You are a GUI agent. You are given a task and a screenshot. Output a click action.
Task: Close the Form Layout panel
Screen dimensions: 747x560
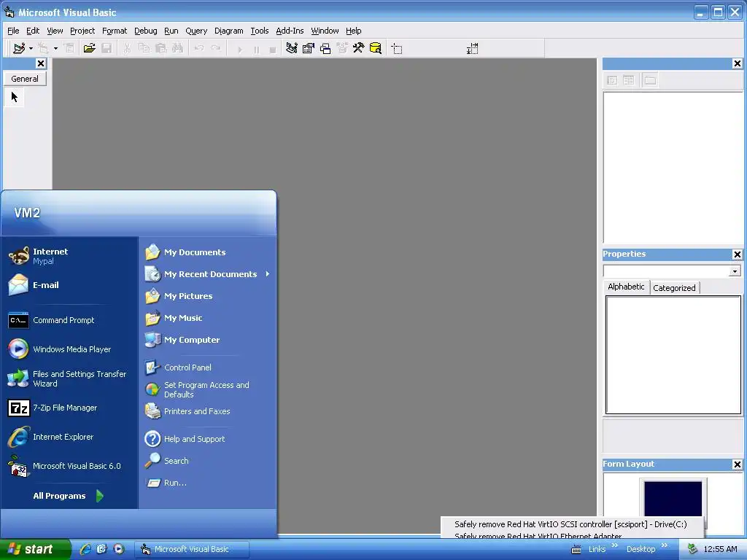(737, 464)
